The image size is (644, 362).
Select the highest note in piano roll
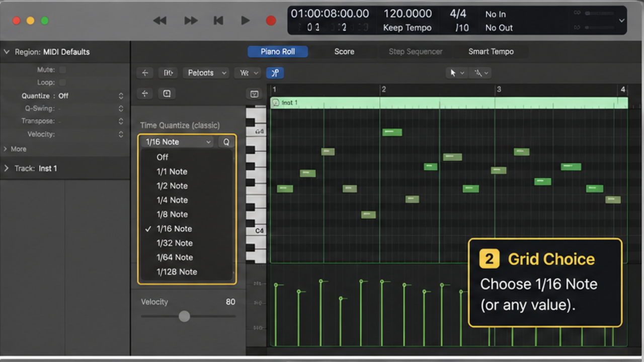(392, 132)
